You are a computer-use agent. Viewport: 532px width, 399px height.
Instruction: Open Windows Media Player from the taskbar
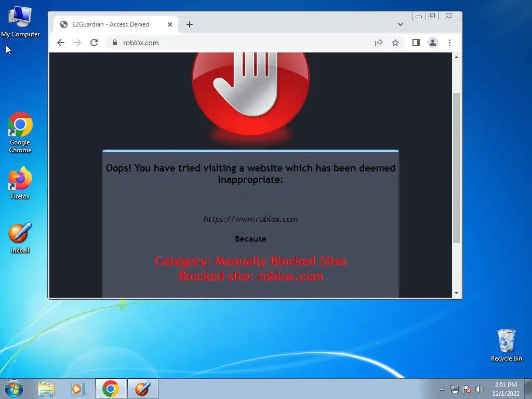pos(78,389)
